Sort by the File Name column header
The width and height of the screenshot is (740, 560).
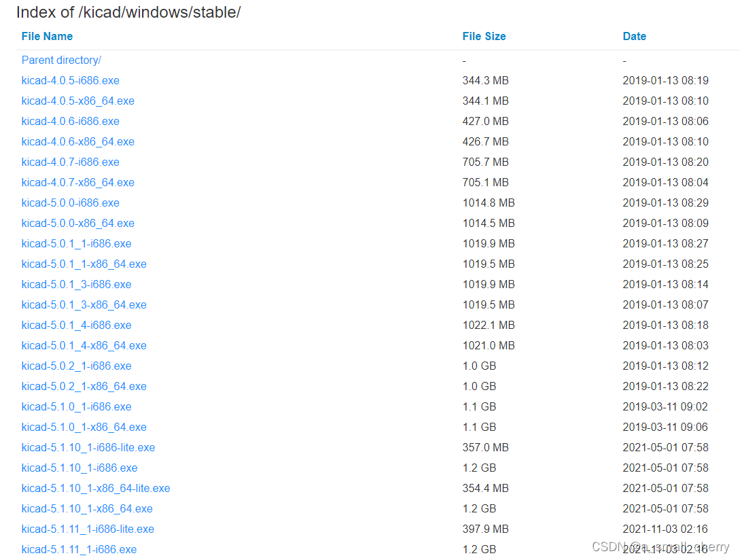[47, 36]
